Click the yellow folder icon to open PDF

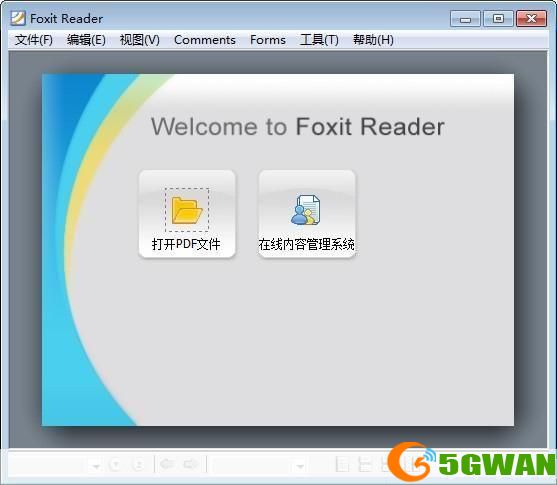(187, 210)
